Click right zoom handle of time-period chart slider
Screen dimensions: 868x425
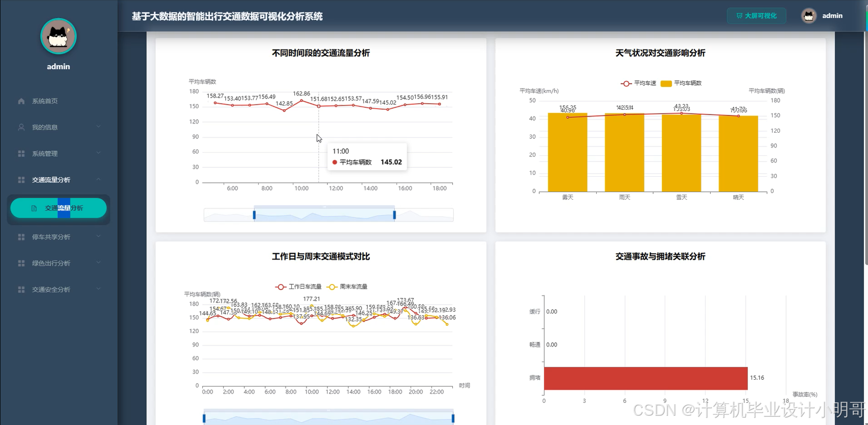pos(394,215)
